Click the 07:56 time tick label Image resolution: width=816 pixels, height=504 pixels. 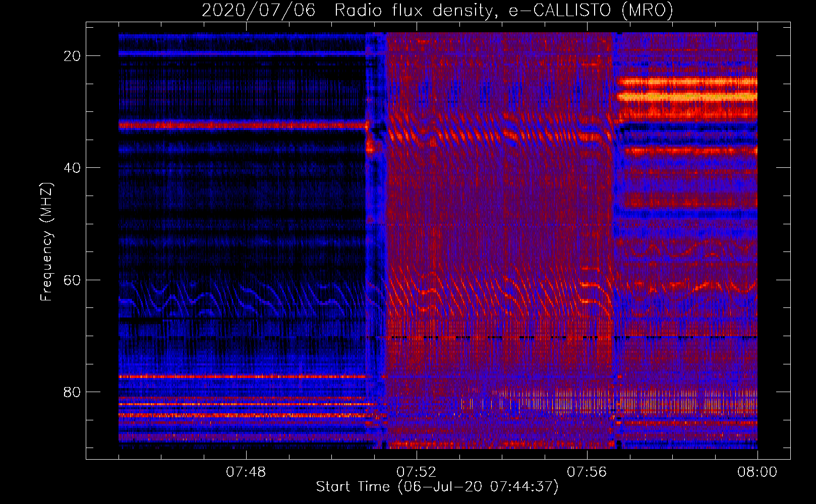pyautogui.click(x=587, y=472)
